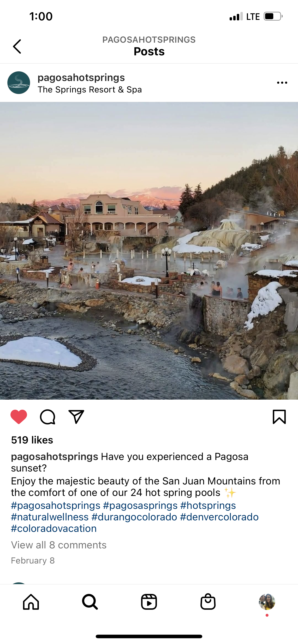Open pagosahotsprings username in post header
The image size is (298, 644).
81,77
